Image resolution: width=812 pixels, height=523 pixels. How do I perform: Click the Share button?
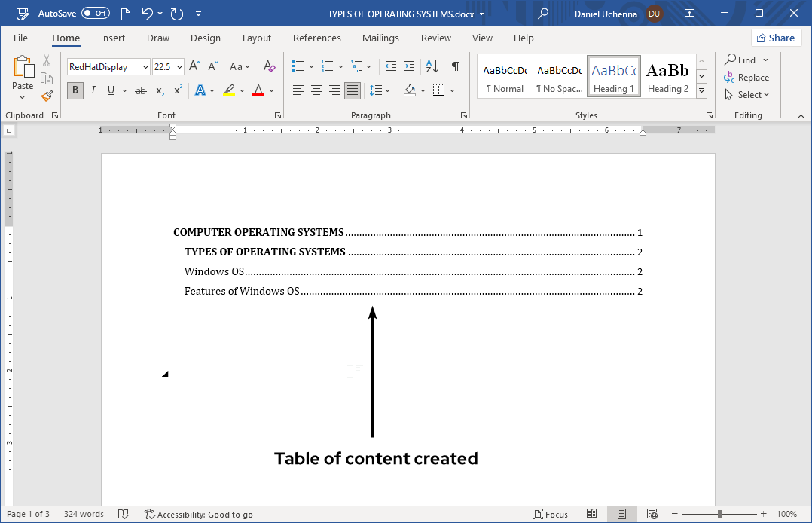click(776, 37)
